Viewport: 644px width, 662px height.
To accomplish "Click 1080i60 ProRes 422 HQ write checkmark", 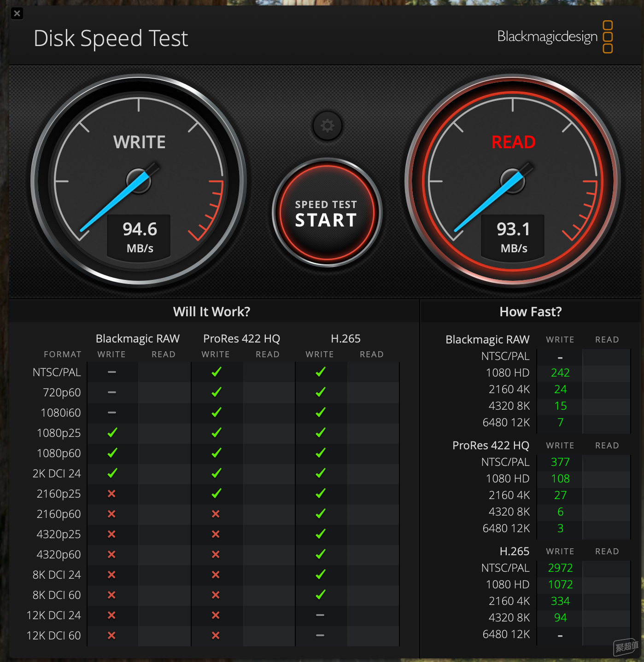I will (x=216, y=412).
